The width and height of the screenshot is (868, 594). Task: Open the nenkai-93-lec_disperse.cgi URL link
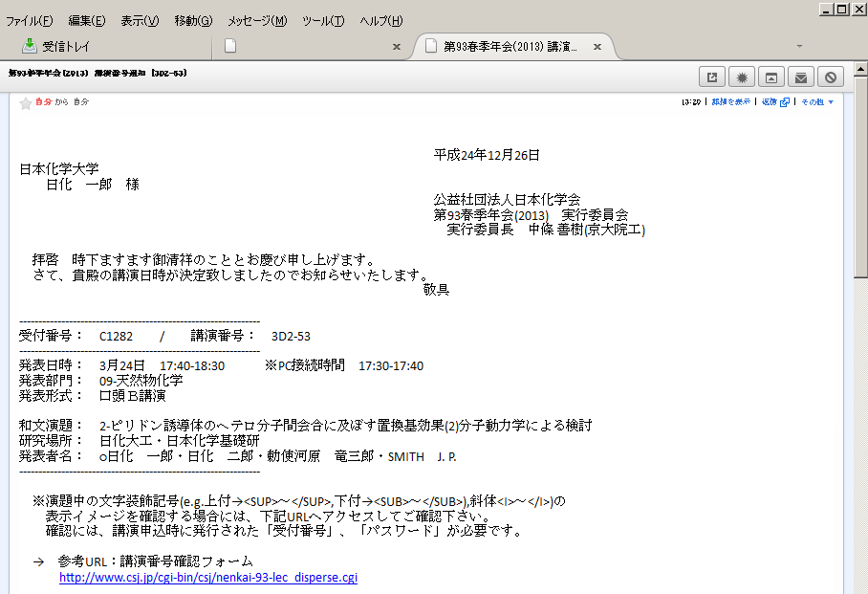pyautogui.click(x=207, y=578)
